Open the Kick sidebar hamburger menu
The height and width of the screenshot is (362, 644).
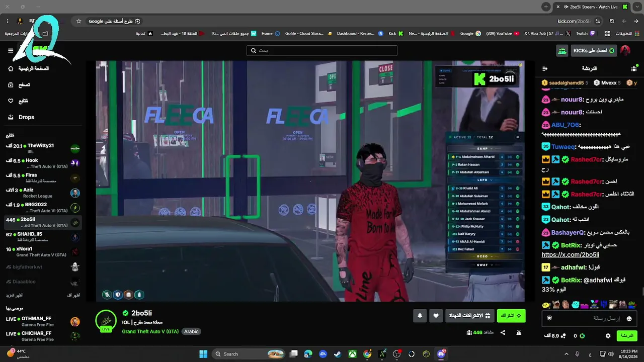(11, 50)
